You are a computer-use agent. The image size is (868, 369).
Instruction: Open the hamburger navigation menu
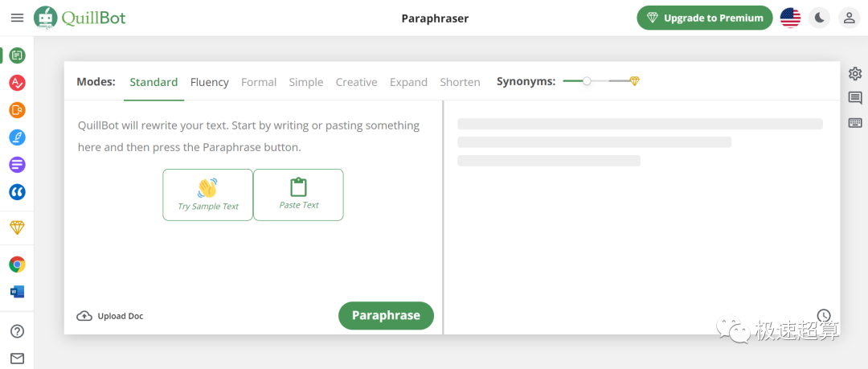17,18
